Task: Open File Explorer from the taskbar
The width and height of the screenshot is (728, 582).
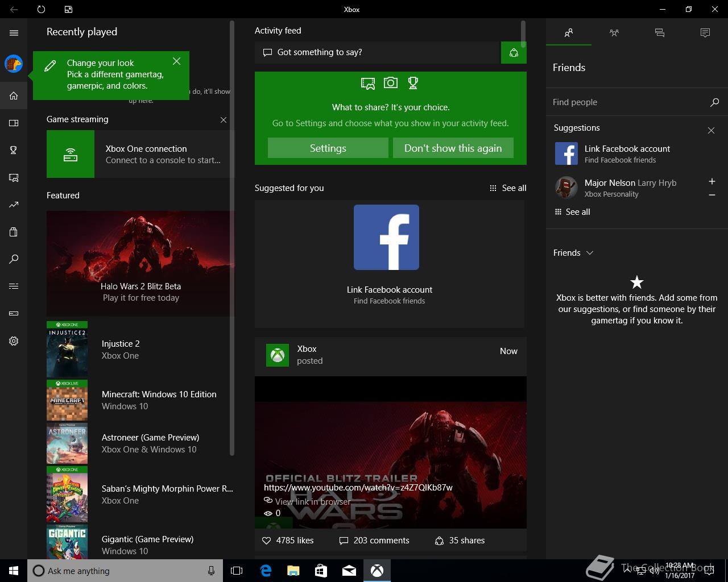Action: click(293, 571)
